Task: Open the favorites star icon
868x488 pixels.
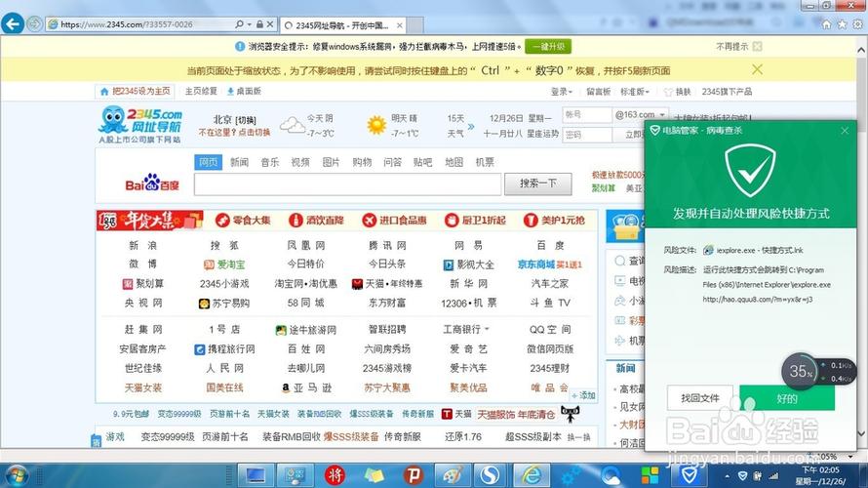Action: pyautogui.click(x=842, y=24)
